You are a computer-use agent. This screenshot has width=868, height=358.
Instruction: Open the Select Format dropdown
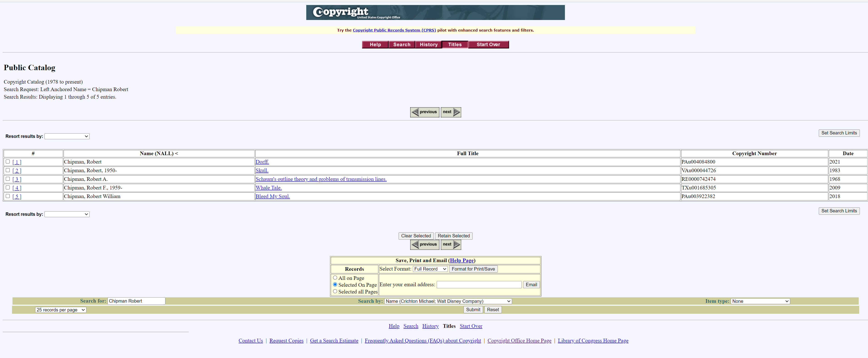tap(430, 269)
